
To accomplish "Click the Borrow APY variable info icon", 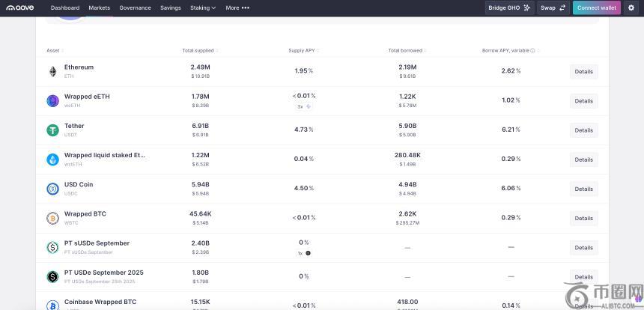I will (532, 51).
